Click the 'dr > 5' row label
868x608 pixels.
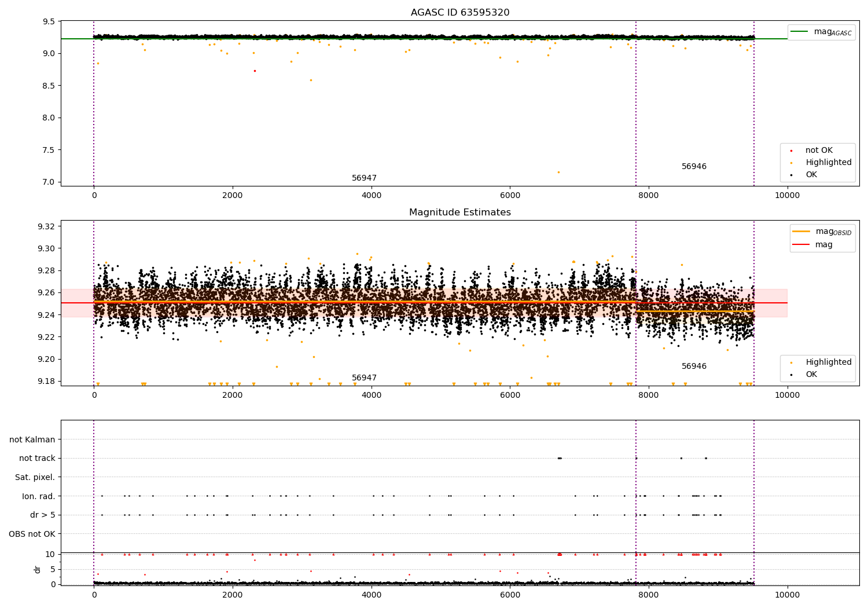tap(43, 515)
